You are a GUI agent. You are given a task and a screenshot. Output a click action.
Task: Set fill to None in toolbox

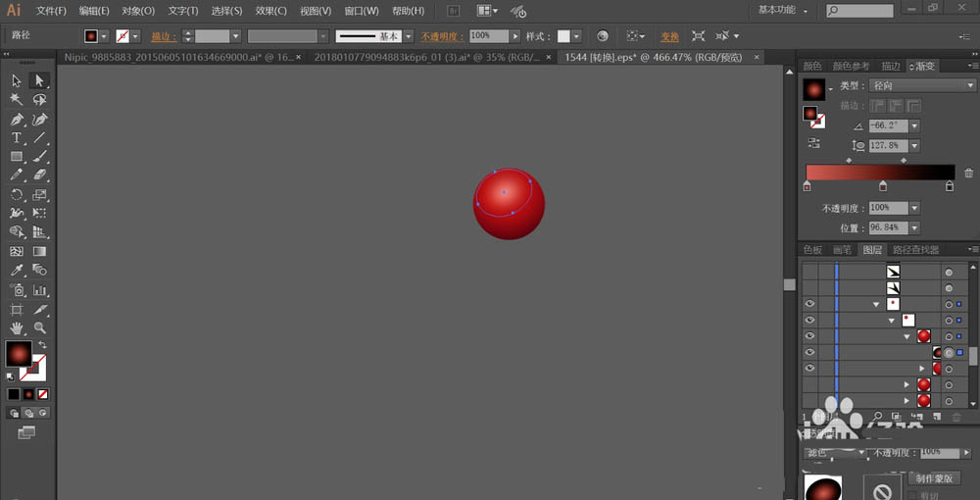coord(43,394)
